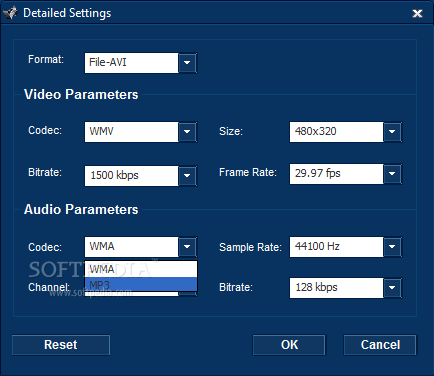
Task: Collapse the audio Codec dropdown arrow
Action: point(187,247)
